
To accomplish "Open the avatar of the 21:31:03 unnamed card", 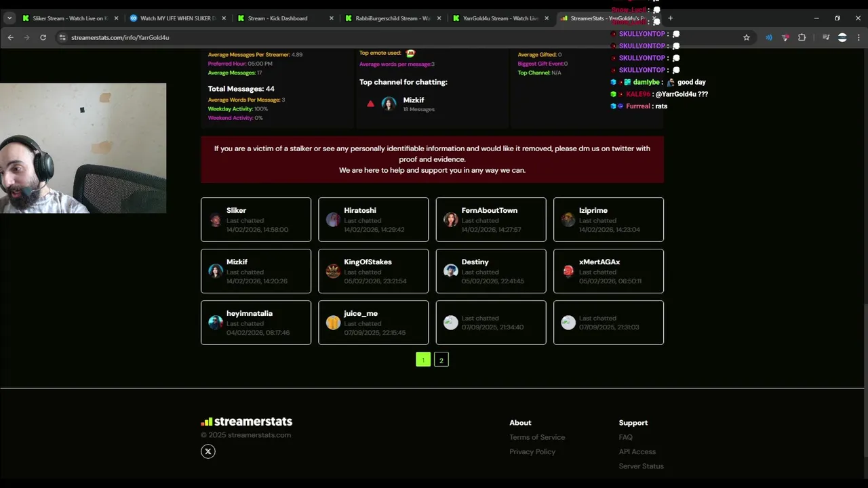I will click(x=568, y=323).
